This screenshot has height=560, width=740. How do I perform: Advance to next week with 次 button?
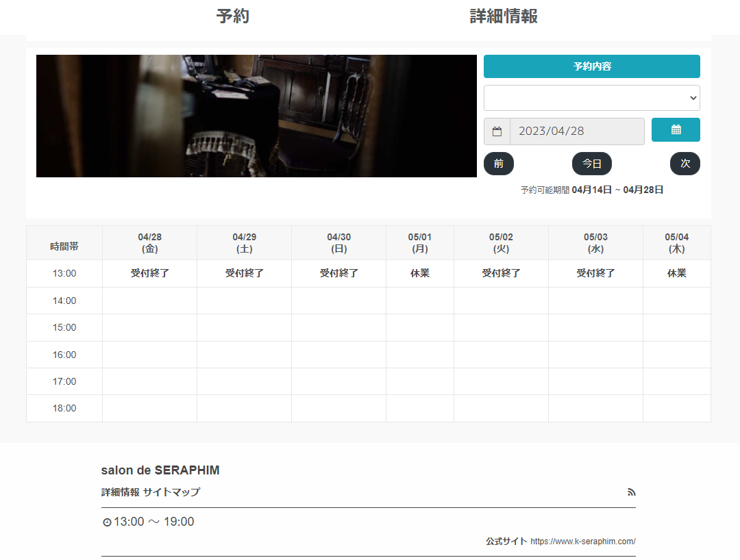[684, 164]
